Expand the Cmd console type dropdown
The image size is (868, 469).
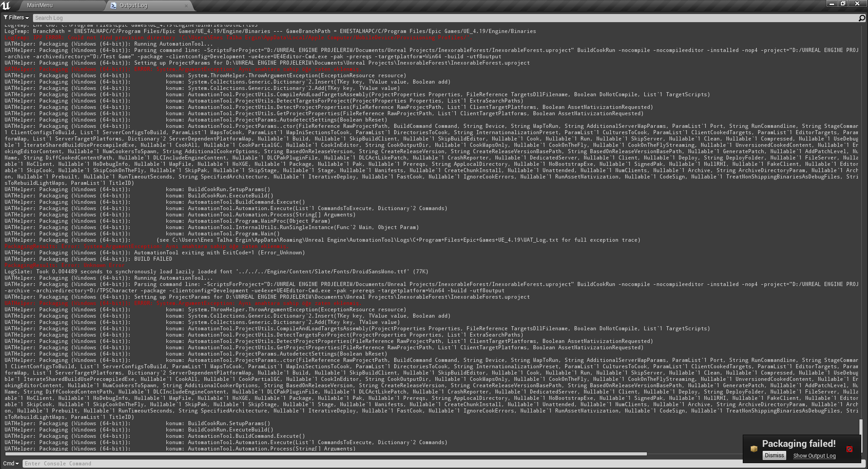click(11, 464)
